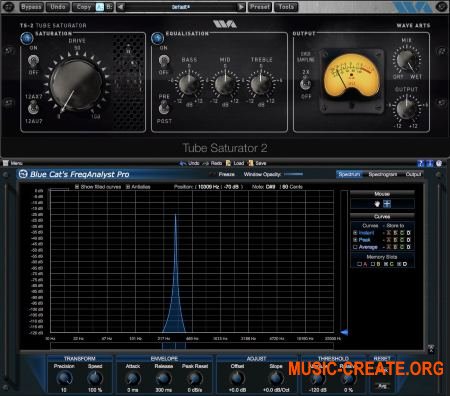This screenshot has width=450, height=396.
Task: Click the VU meter display
Action: point(352,76)
